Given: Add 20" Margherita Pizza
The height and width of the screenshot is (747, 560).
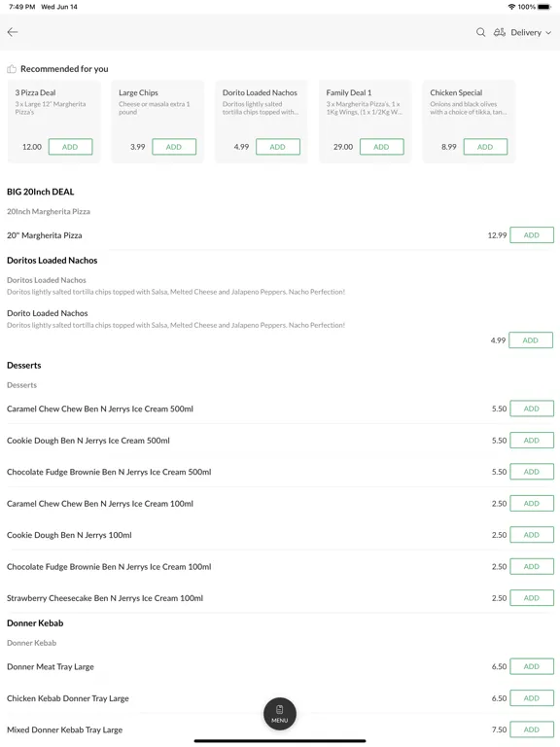Looking at the screenshot, I should click(532, 234).
